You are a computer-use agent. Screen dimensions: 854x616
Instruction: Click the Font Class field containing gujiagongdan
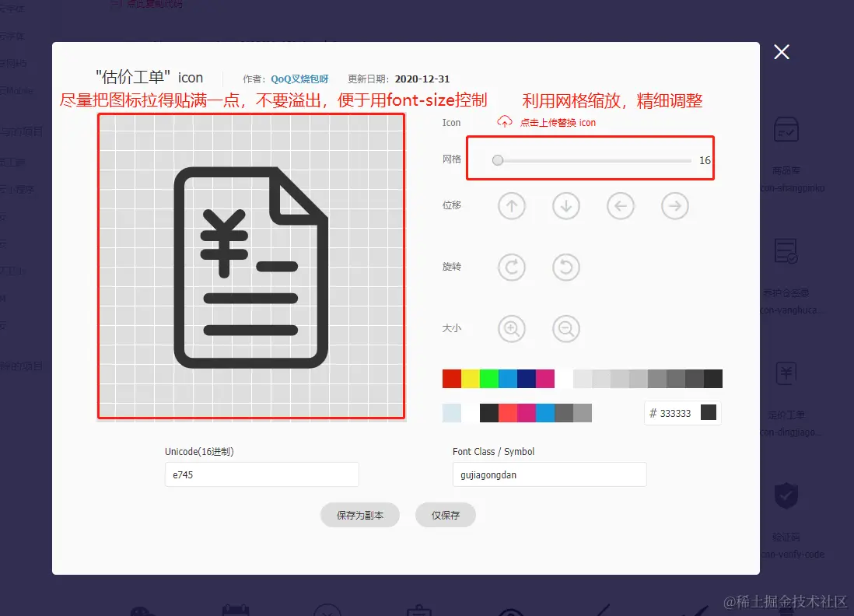[x=550, y=474]
